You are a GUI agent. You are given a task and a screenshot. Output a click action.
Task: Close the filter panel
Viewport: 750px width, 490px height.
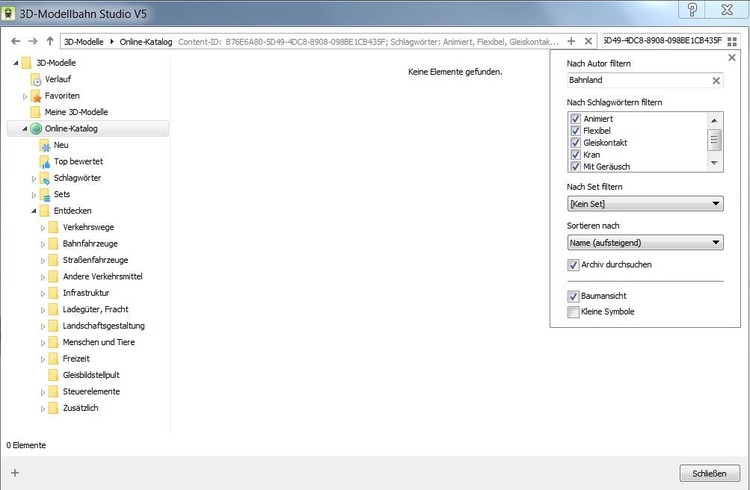coord(732,57)
